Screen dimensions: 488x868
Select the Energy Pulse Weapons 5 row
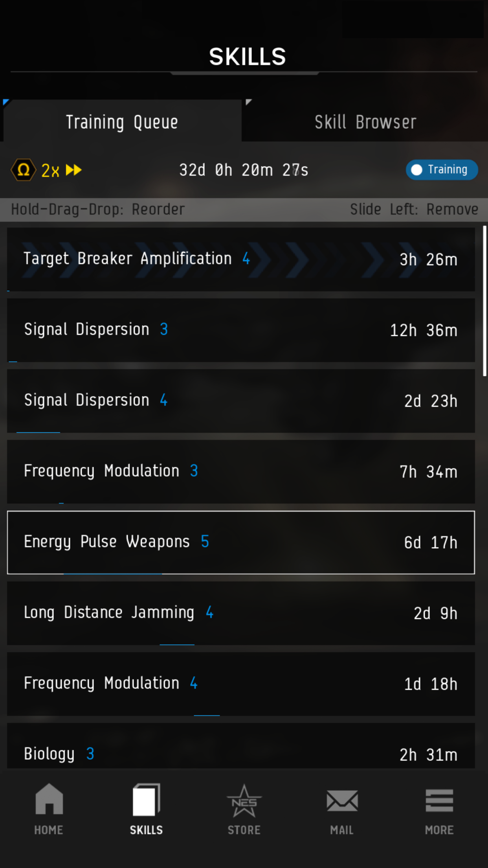pyautogui.click(x=240, y=542)
